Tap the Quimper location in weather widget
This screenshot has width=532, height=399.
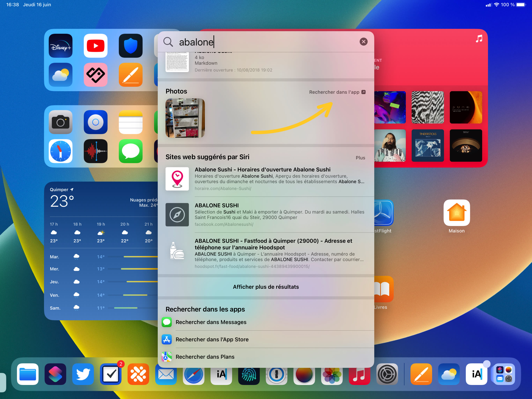click(x=62, y=190)
